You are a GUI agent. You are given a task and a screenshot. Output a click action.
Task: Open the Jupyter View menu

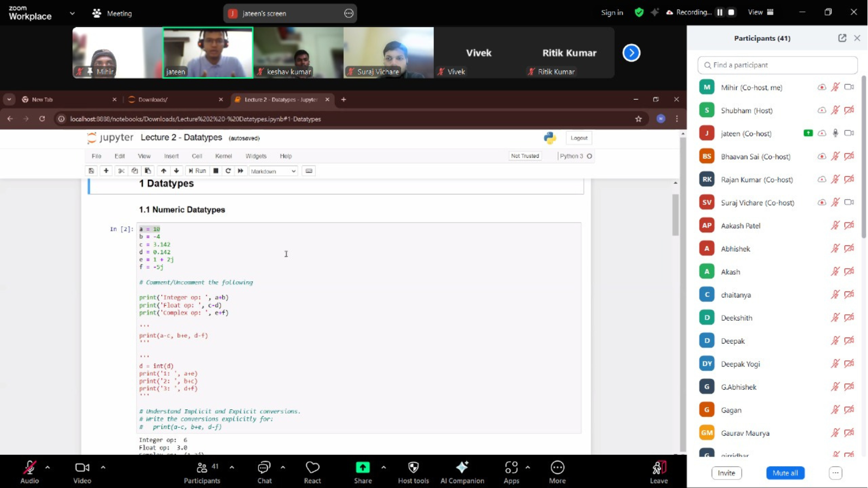[144, 156]
